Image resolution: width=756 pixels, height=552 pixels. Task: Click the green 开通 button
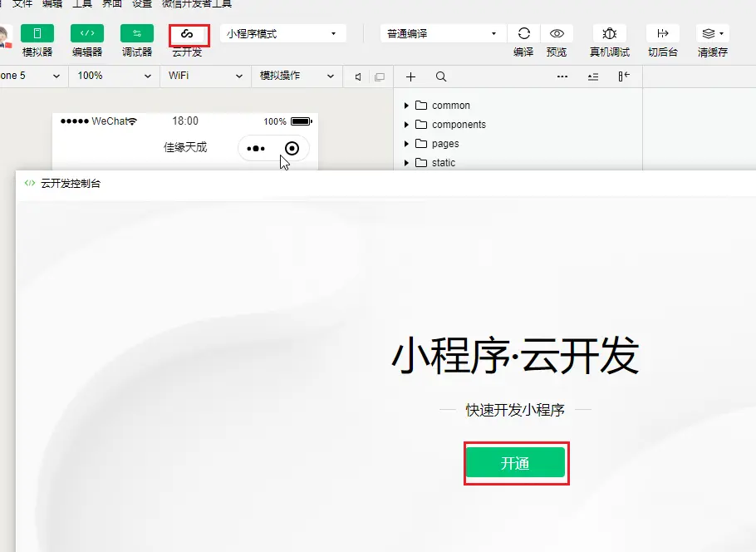pos(515,462)
